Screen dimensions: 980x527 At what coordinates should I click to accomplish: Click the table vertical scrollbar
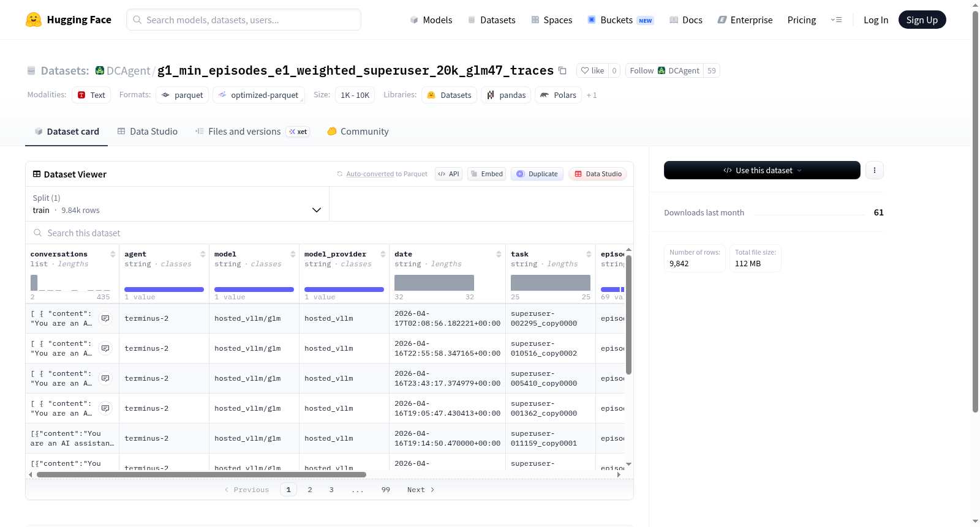click(x=628, y=315)
